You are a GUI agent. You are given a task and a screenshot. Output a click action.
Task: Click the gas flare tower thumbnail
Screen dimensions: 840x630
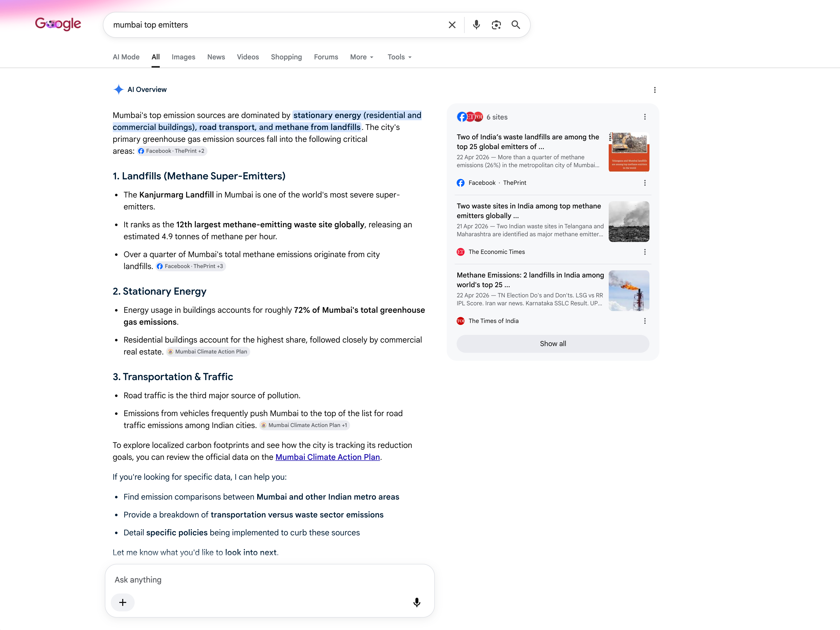(629, 290)
